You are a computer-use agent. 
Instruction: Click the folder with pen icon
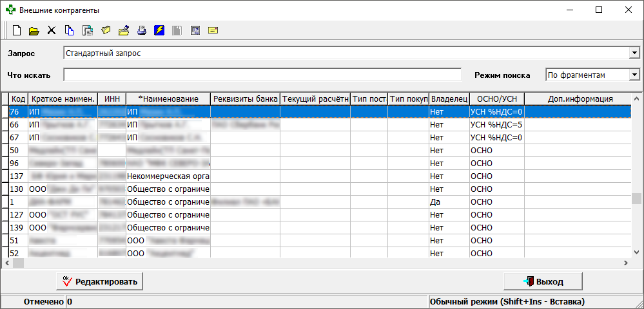[x=124, y=30]
